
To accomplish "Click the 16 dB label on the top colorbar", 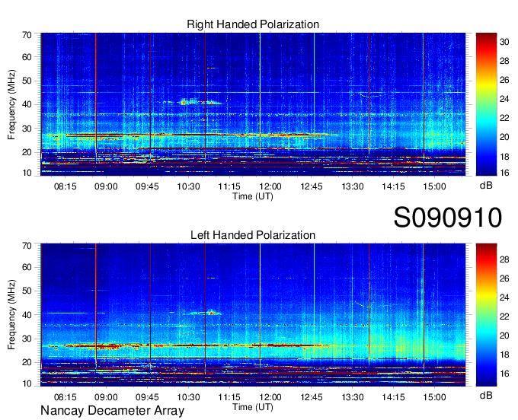I will coord(504,172).
